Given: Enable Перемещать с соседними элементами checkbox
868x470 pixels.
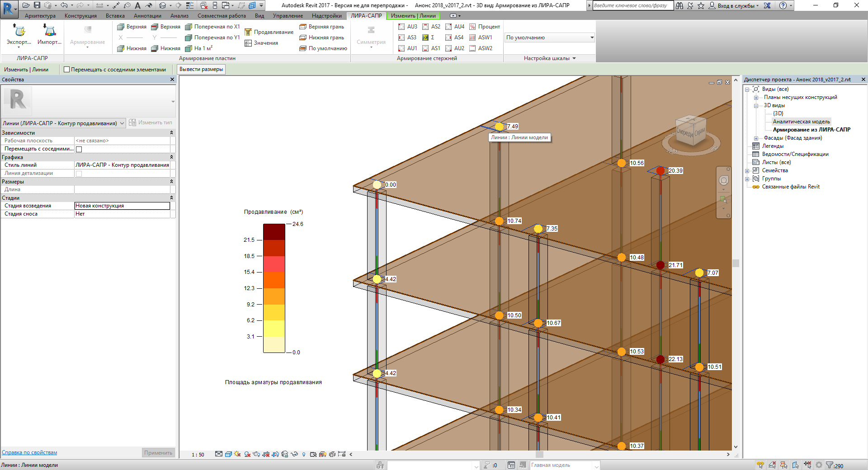Looking at the screenshot, I should coord(67,70).
